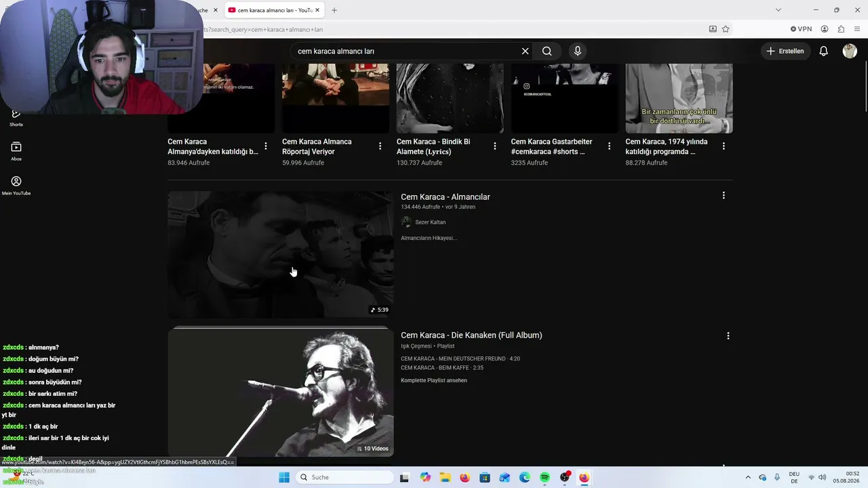Screen dimensions: 868x488
Task: Open OBS Studio from the taskbar
Action: pyautogui.click(x=565, y=477)
